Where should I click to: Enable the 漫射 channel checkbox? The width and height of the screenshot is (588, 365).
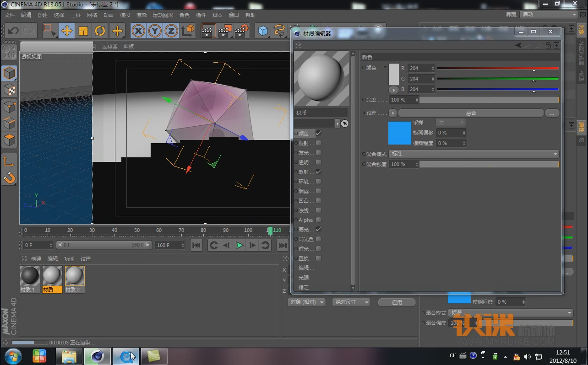[x=318, y=143]
